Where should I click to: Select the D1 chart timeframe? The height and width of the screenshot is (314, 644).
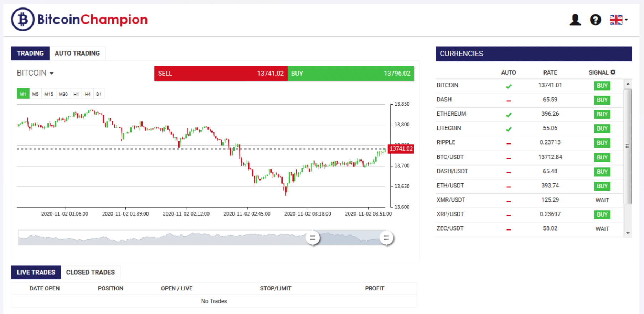pos(99,94)
